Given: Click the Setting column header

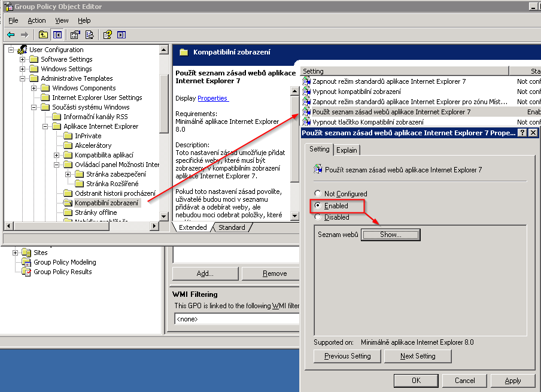Looking at the screenshot, I should pos(405,71).
